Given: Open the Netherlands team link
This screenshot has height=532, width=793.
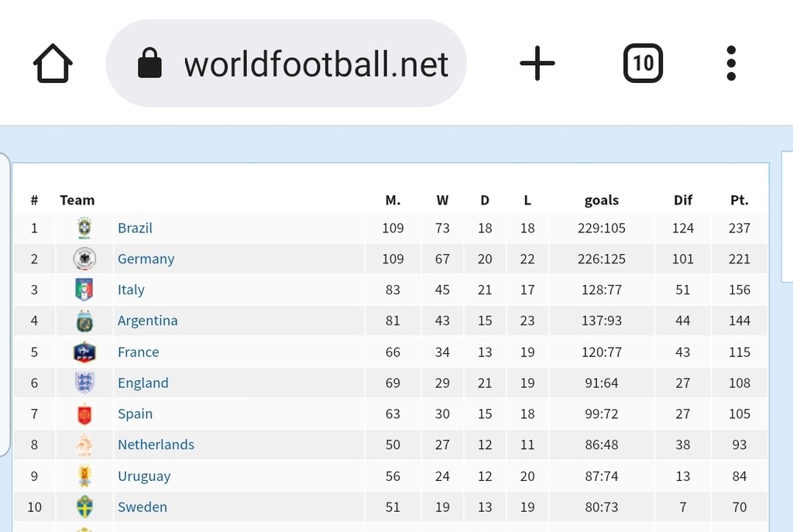Looking at the screenshot, I should point(156,444).
